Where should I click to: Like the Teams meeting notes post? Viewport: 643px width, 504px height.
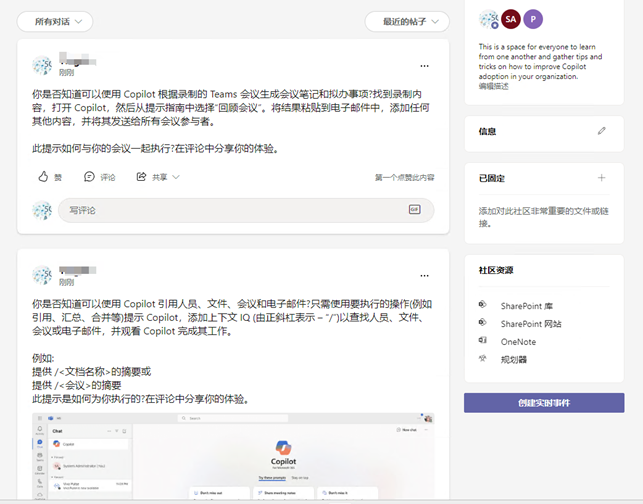[50, 177]
